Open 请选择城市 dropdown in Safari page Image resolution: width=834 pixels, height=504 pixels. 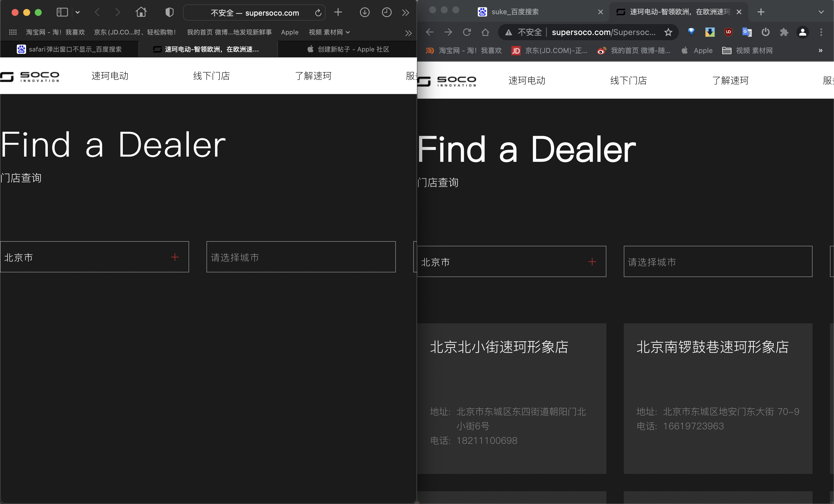pyautogui.click(x=301, y=257)
